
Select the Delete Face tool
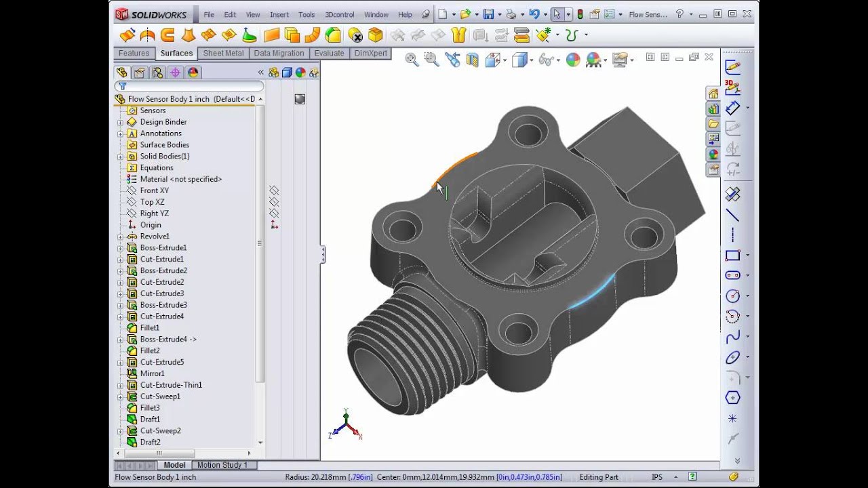tap(355, 35)
